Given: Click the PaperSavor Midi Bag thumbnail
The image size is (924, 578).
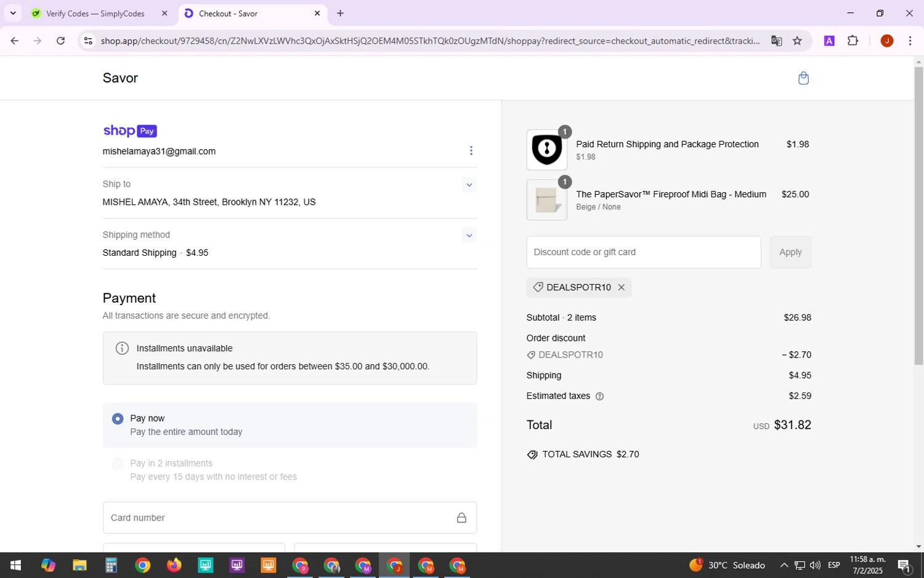Looking at the screenshot, I should 547,200.
